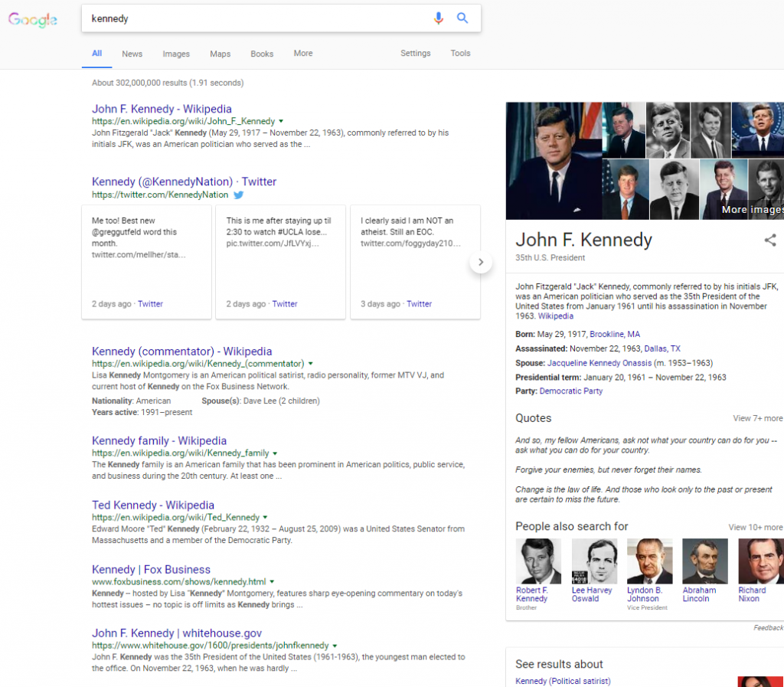Open the large John F. Kennedy portrait

coord(554,161)
